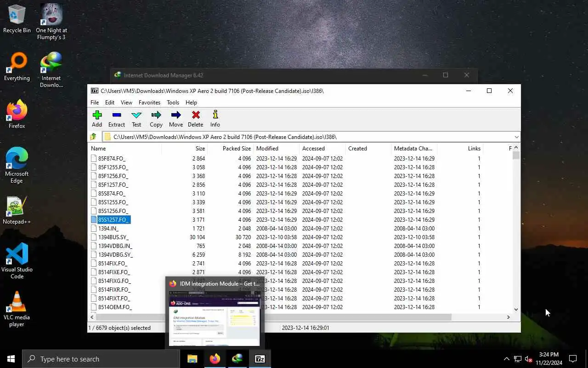
Task: Select file 8514OEM.FO_
Action: 115,307
